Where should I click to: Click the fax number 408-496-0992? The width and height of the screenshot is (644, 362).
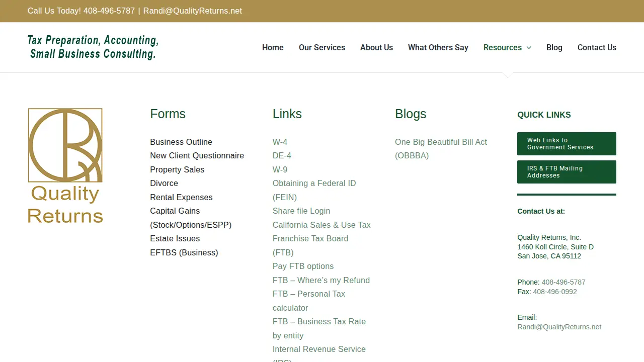(x=555, y=292)
